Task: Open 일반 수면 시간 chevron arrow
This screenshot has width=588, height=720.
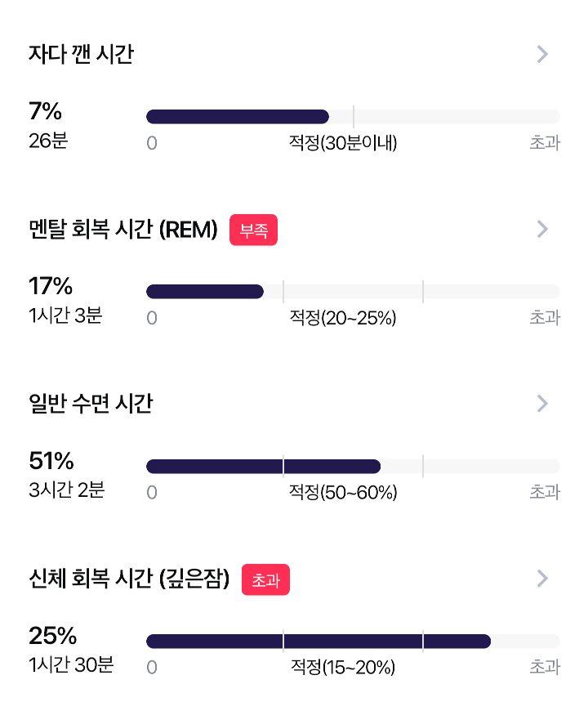Action: pyautogui.click(x=542, y=403)
